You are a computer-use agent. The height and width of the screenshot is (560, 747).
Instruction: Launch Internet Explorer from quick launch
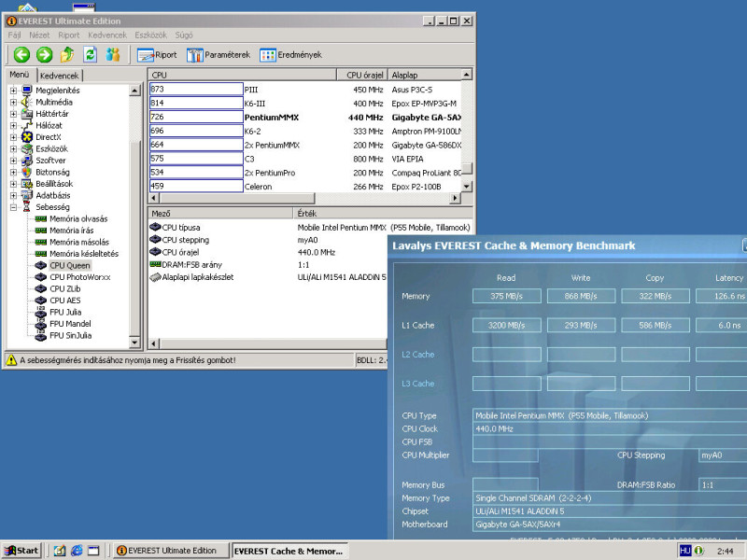[77, 551]
